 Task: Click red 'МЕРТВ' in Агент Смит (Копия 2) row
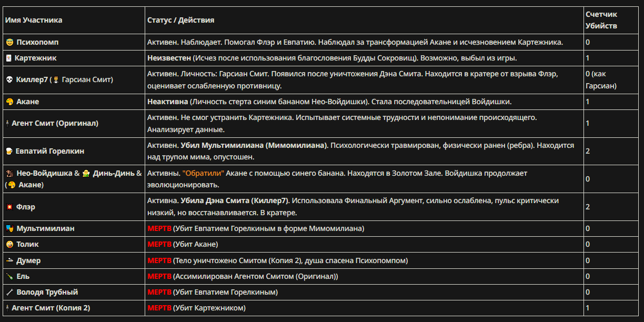coord(159,308)
